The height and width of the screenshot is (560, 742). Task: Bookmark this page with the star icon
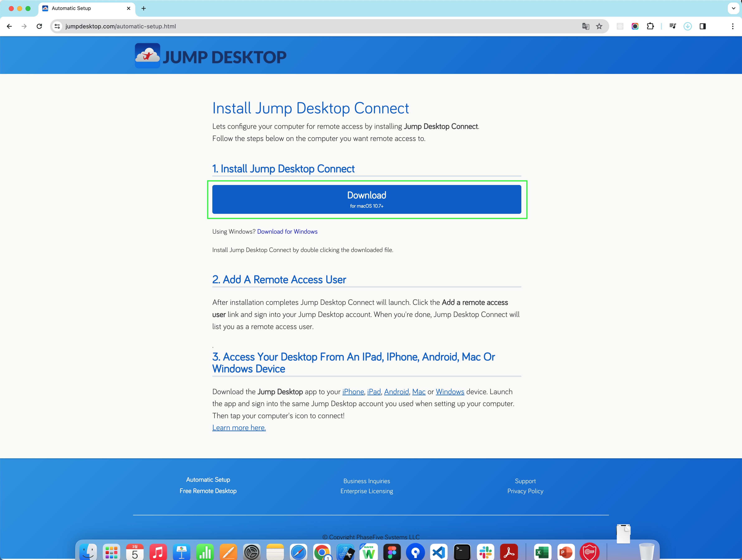click(599, 26)
